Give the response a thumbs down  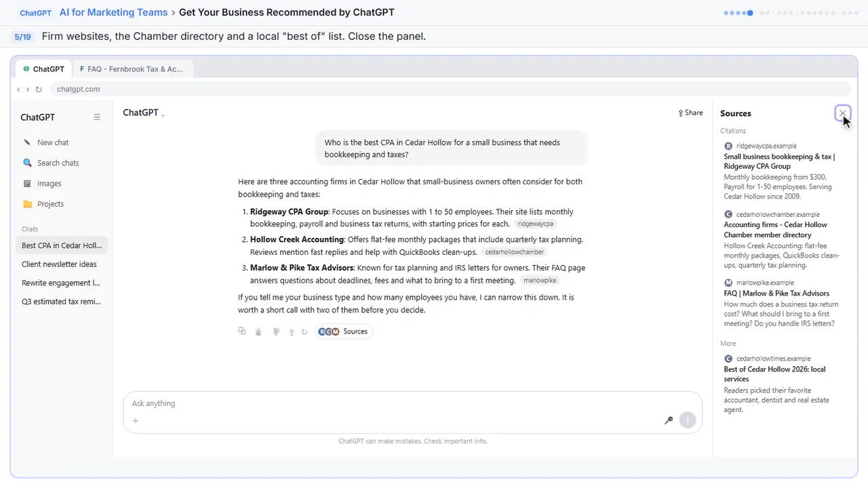coord(276,331)
